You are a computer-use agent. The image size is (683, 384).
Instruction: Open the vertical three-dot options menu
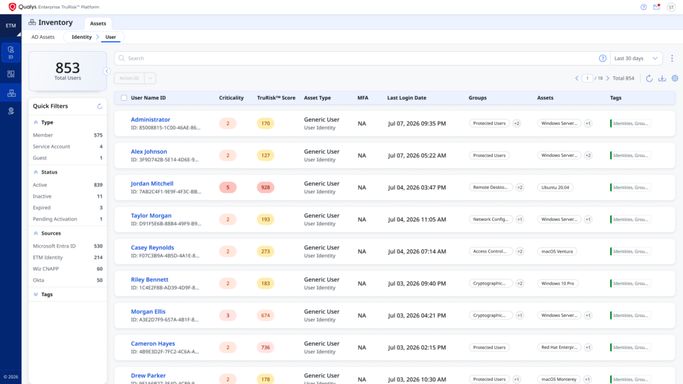click(x=672, y=58)
